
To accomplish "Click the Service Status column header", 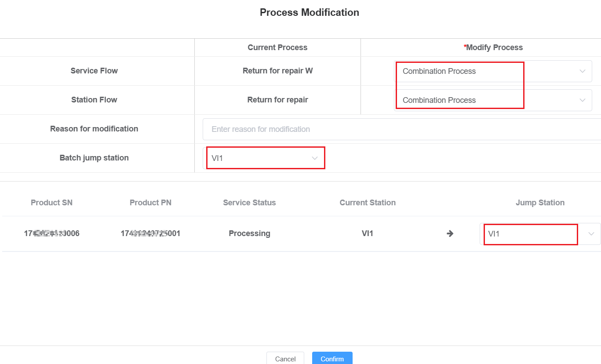I will pos(249,203).
